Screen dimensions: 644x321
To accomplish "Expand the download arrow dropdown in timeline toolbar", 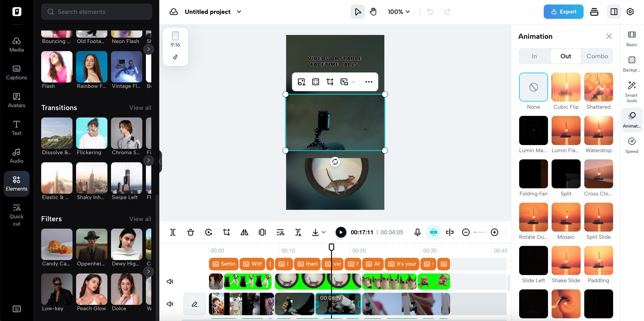I will 324,232.
